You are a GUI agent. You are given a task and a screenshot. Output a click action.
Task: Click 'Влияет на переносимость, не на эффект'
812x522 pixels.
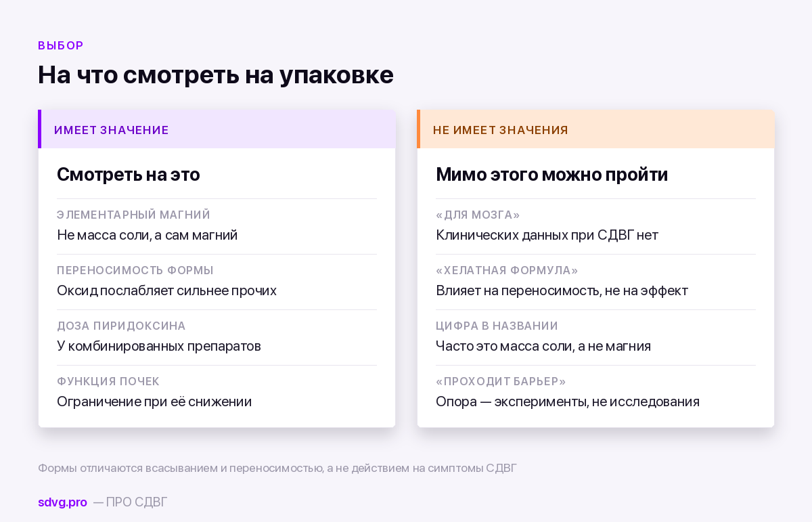point(562,290)
